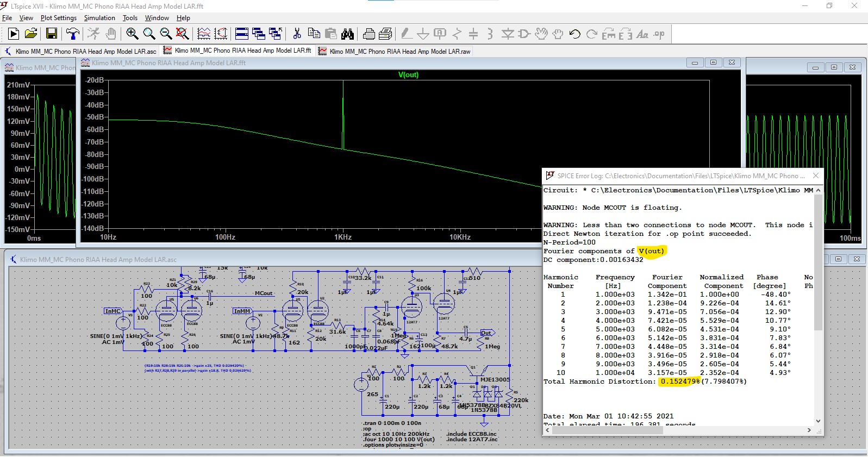The image size is (868, 457).
Task: Open Control Panel hammer icon
Action: 72,34
